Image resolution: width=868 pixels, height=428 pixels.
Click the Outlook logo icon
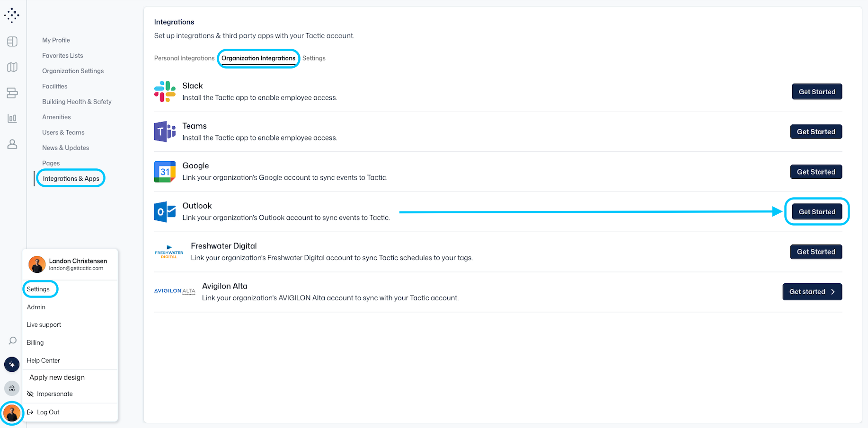point(165,212)
